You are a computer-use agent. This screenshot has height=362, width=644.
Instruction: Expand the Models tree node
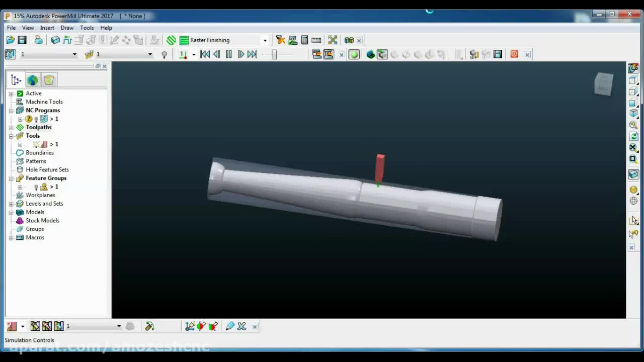point(11,212)
